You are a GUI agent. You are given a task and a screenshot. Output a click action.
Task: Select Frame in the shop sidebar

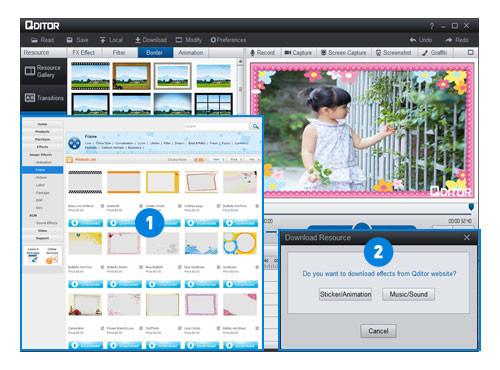42,170
